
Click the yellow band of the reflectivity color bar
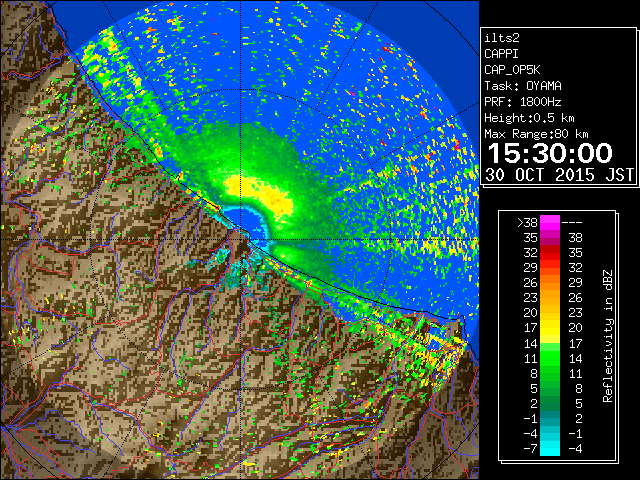[550, 328]
